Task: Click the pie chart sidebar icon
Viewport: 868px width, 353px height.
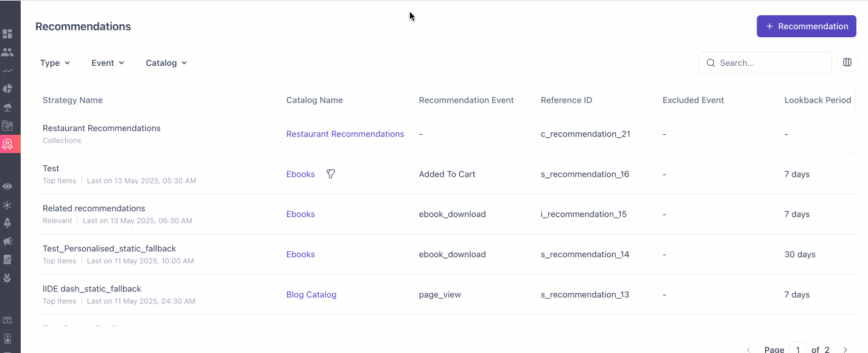Action: coord(7,89)
